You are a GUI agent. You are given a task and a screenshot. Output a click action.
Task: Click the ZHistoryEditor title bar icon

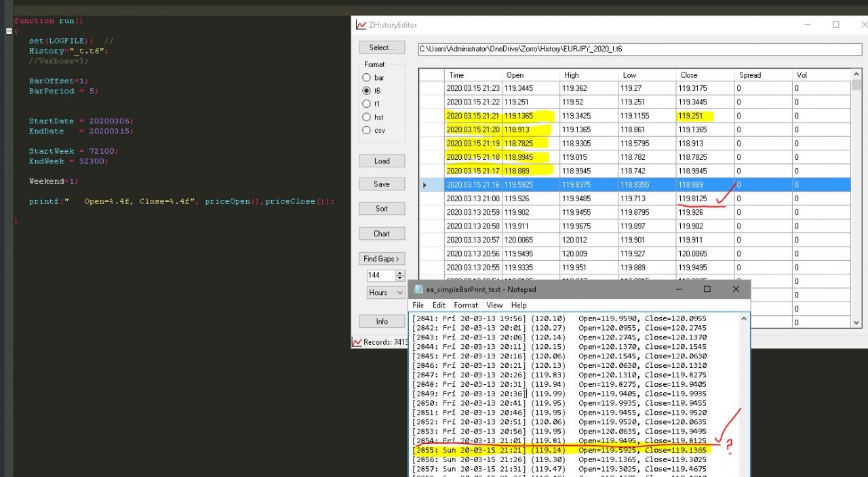point(361,25)
